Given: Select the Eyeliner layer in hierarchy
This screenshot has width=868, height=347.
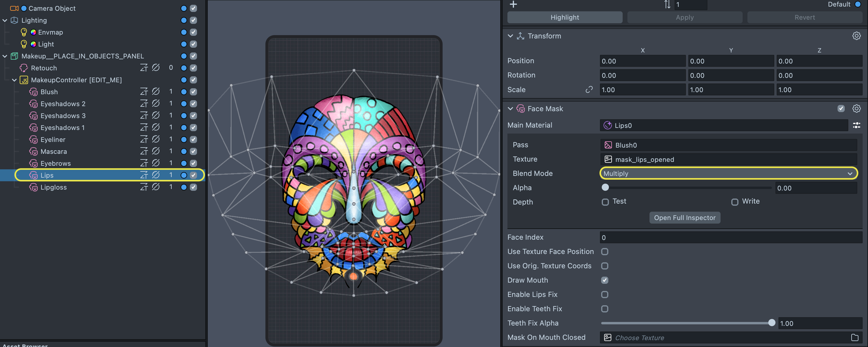Looking at the screenshot, I should 53,140.
